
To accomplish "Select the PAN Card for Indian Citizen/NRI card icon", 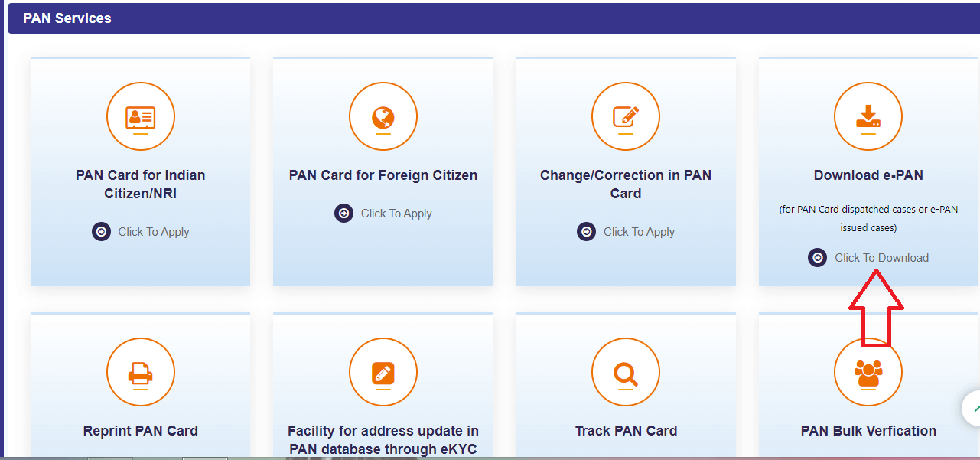I will (x=140, y=116).
